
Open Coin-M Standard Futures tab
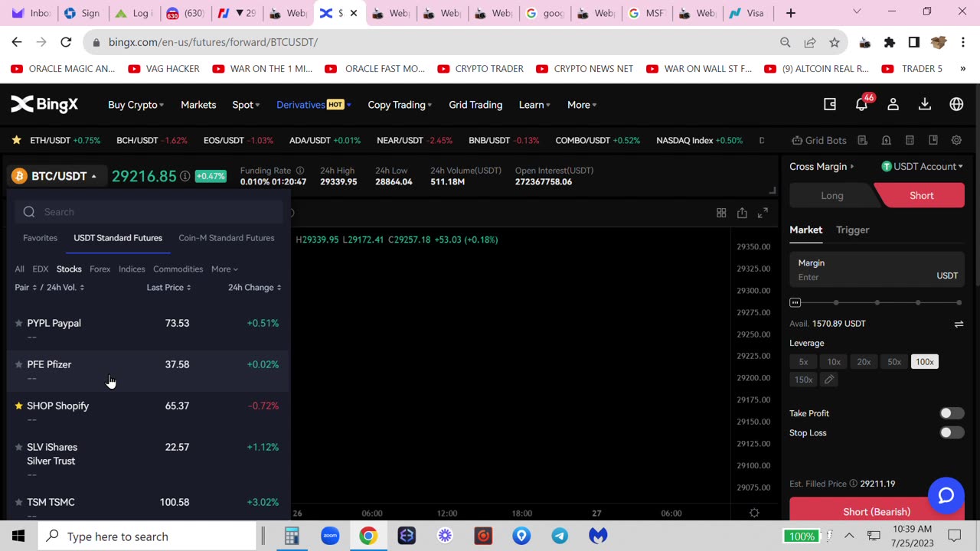226,238
